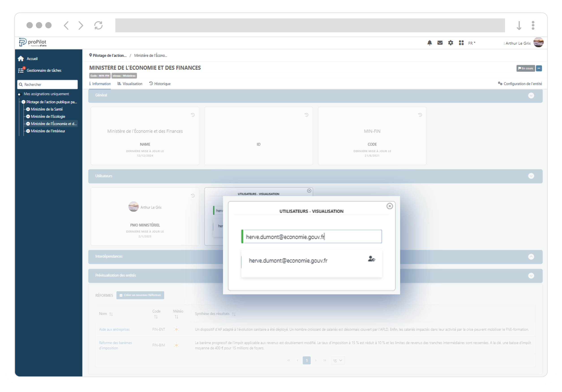The image size is (562, 392).
Task: Toggle Mes assignations uniquement option
Action: pos(19,94)
